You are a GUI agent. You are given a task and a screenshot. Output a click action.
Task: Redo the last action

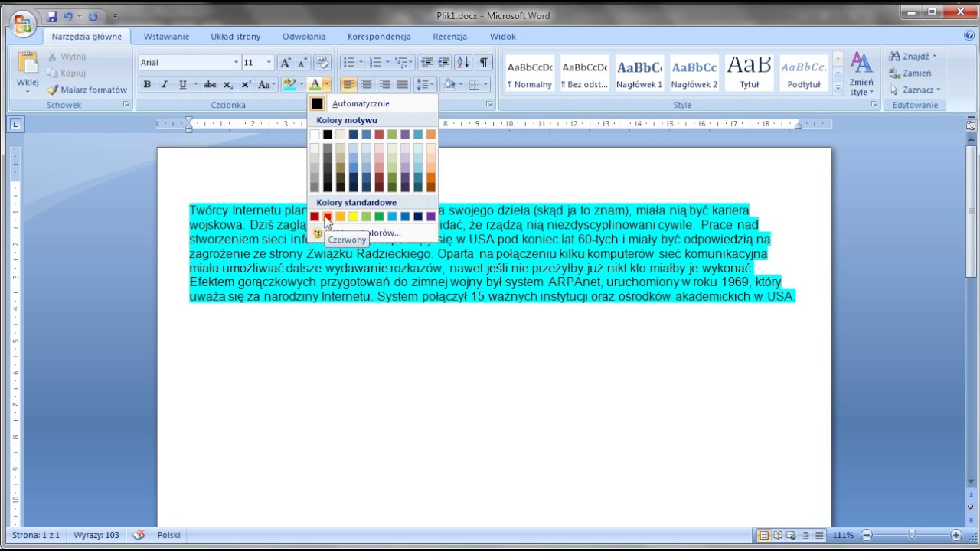click(x=93, y=16)
